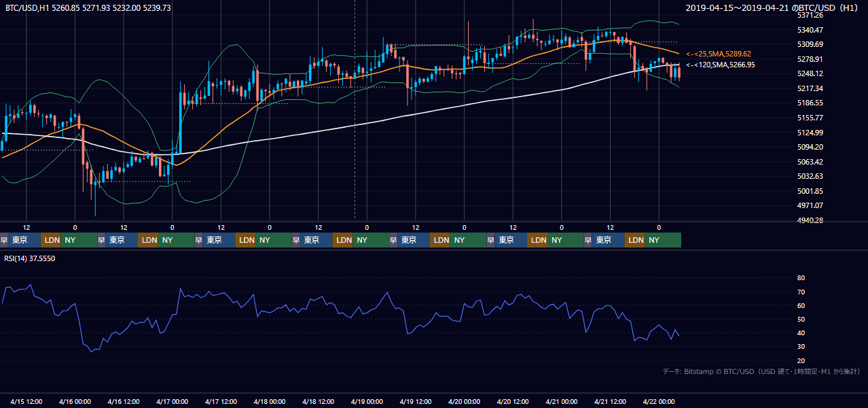This screenshot has height=408, width=868.
Task: Click RSI scale level 30
Action: click(x=801, y=347)
